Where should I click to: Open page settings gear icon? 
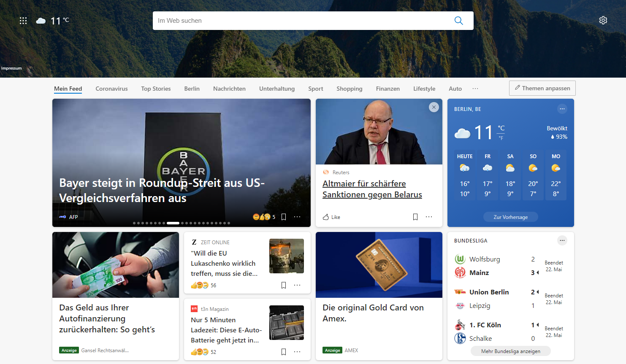603,20
